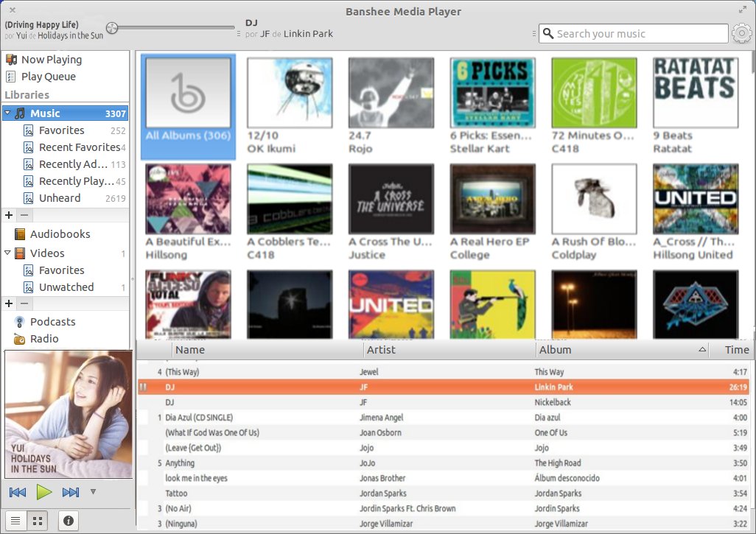Image resolution: width=756 pixels, height=534 pixels.
Task: Select the DJ track from Nickelback album
Action: [444, 402]
